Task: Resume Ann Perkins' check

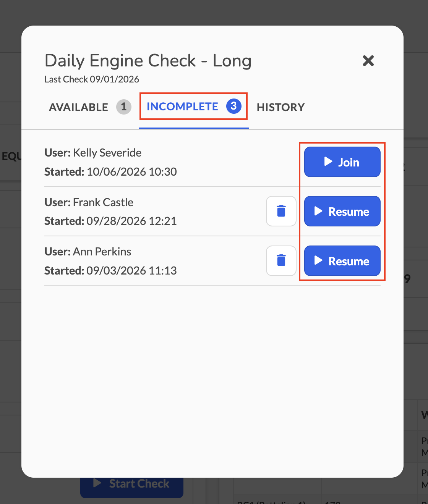Action: tap(342, 261)
